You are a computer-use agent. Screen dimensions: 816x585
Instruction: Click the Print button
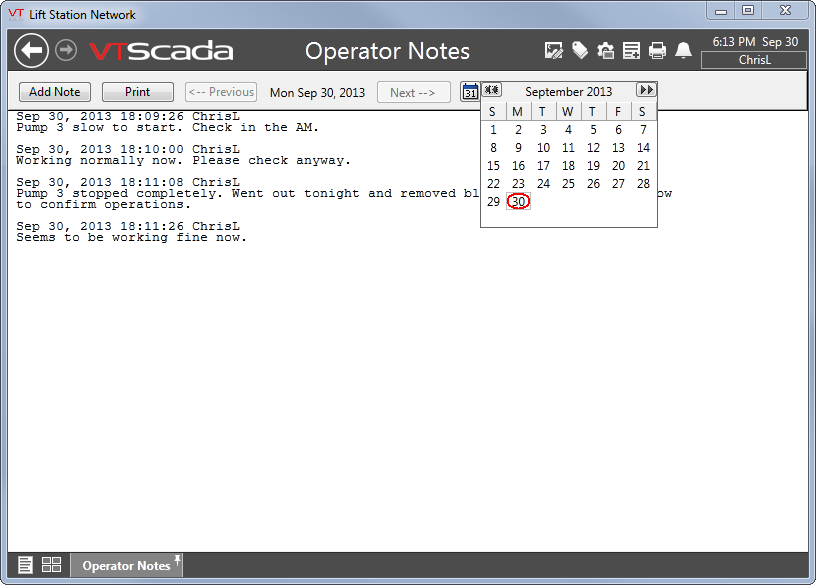click(x=137, y=91)
